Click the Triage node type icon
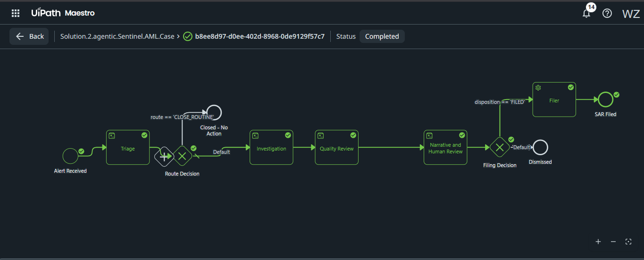 (x=112, y=136)
